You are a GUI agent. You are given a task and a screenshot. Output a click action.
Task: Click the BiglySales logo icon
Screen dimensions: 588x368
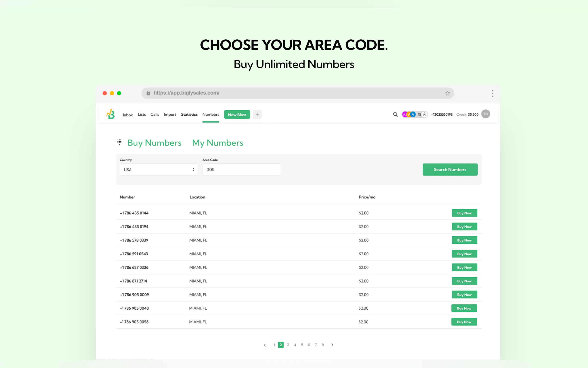click(x=111, y=114)
